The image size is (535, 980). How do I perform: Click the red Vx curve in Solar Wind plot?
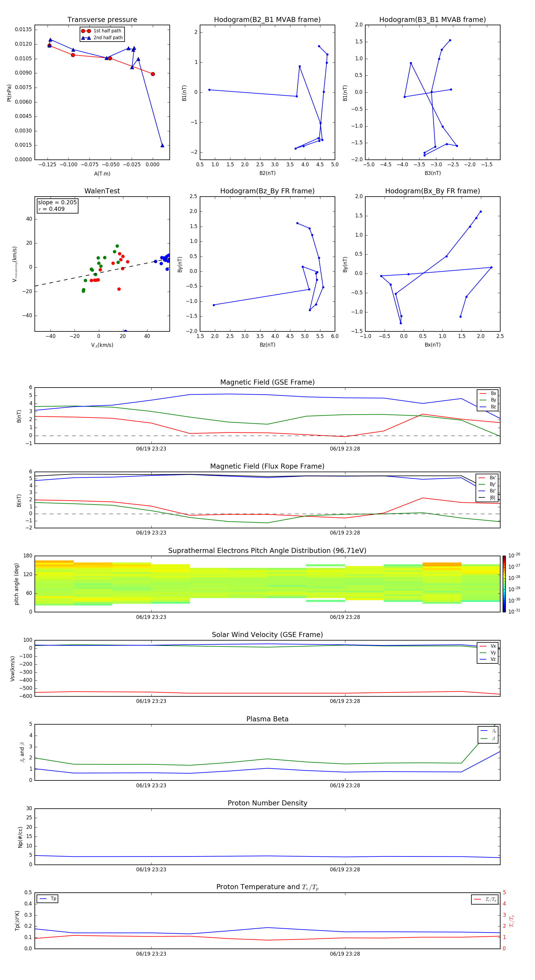click(x=267, y=693)
